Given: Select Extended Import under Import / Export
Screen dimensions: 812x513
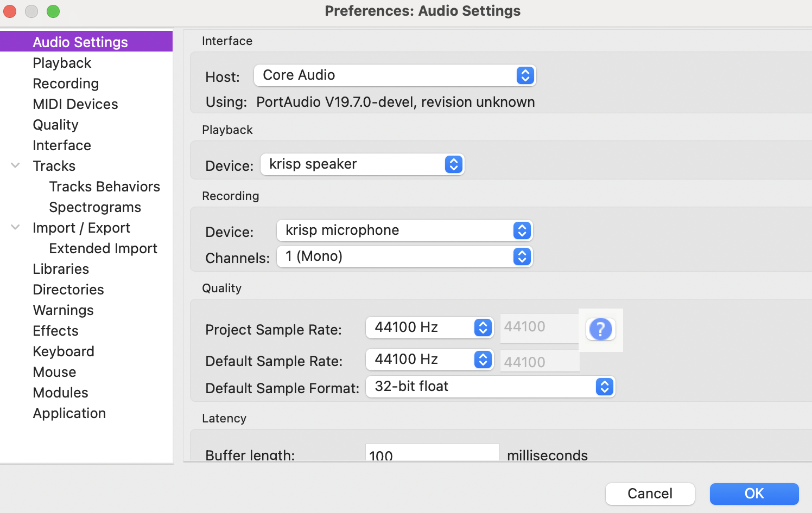Looking at the screenshot, I should point(103,248).
